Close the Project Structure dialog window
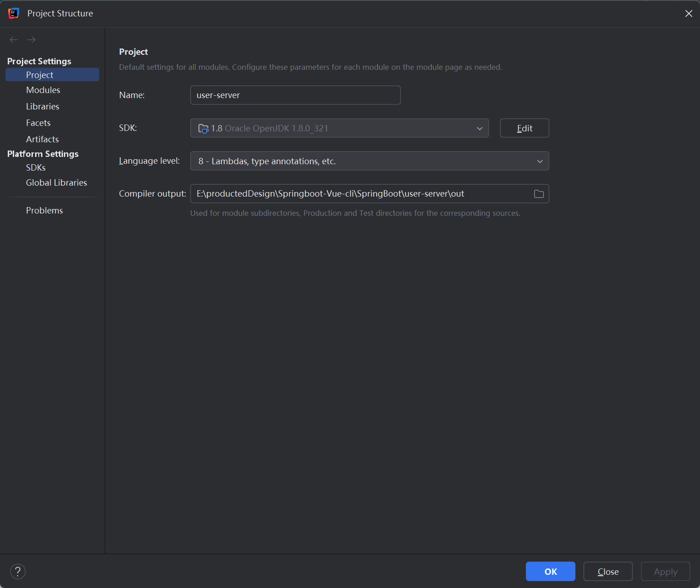700x588 pixels. click(689, 13)
